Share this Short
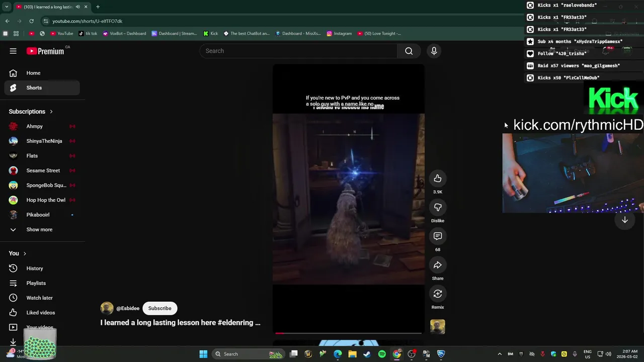 (438, 265)
